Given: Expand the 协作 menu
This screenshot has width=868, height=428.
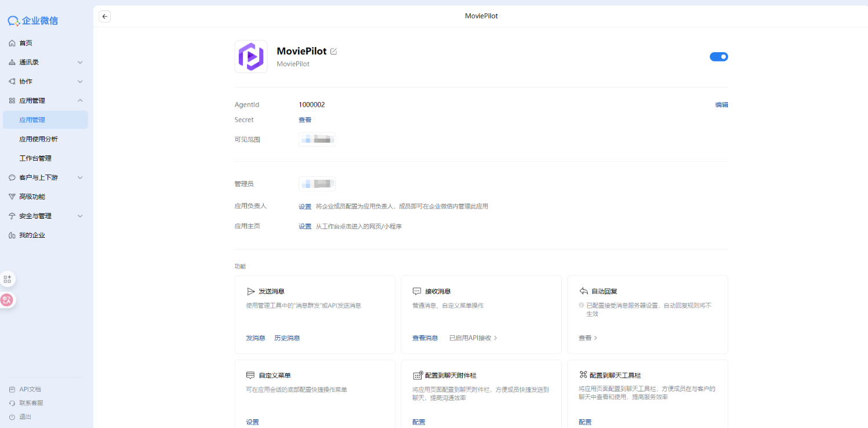Looking at the screenshot, I should pos(46,81).
